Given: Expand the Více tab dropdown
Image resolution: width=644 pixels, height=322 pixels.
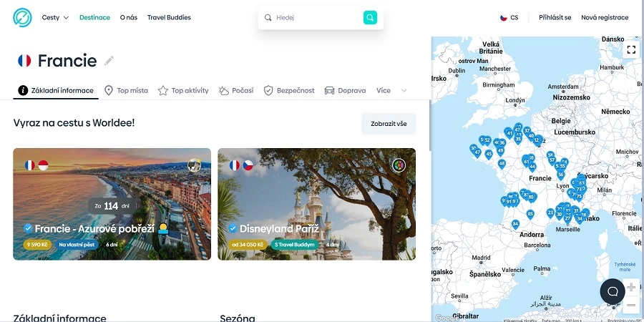Looking at the screenshot, I should coord(391,91).
